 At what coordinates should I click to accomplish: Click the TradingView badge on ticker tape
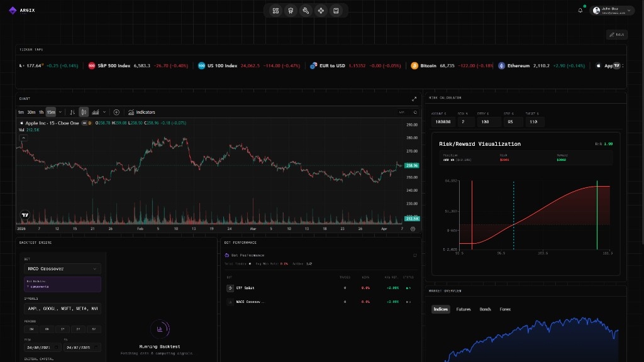(616, 65)
